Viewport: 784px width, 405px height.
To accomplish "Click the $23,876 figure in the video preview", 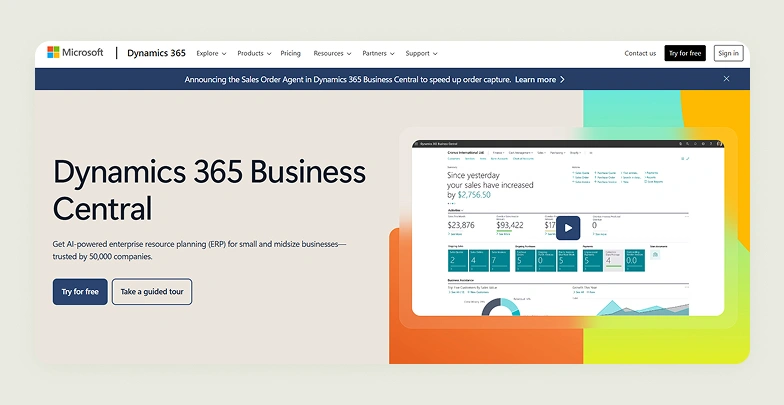I will [461, 225].
